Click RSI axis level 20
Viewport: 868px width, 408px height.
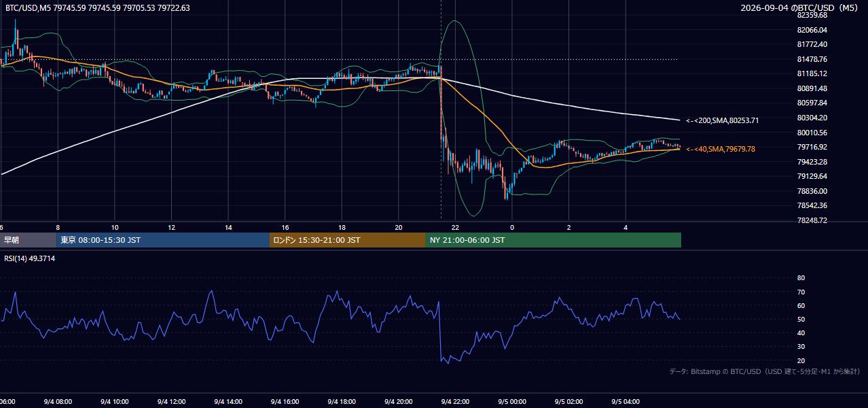point(801,360)
